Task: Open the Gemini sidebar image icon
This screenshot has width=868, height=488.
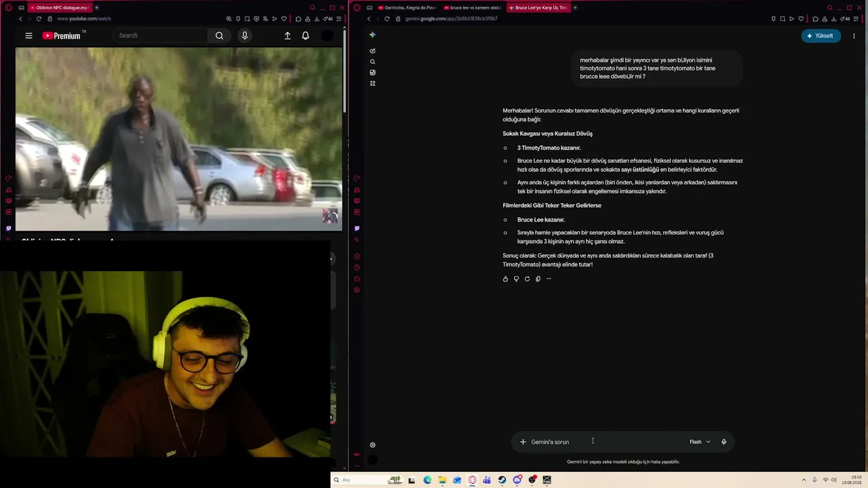Action: click(372, 73)
